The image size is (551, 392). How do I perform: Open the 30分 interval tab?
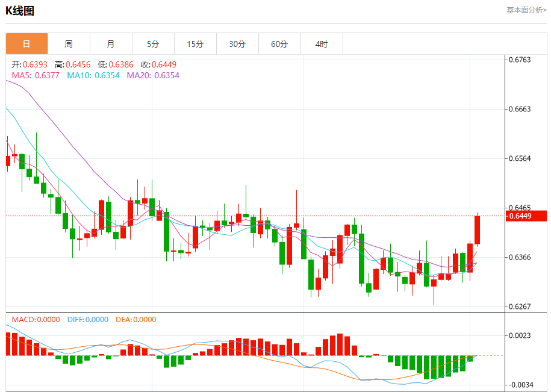click(237, 44)
